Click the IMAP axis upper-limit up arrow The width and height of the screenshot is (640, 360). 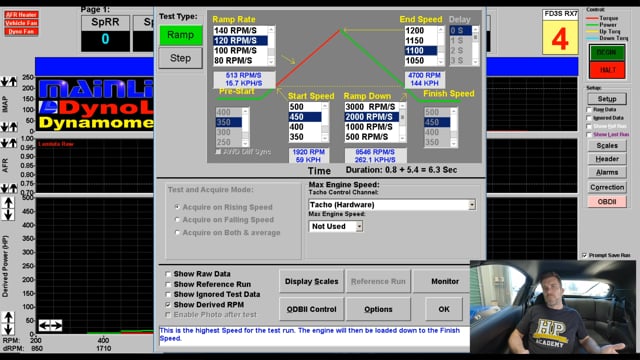coord(13,82)
